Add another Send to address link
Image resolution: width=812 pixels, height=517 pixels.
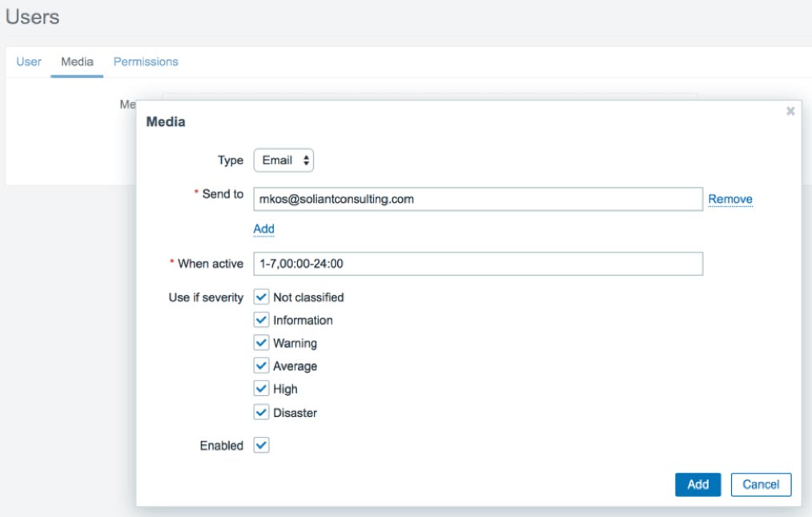click(x=263, y=228)
